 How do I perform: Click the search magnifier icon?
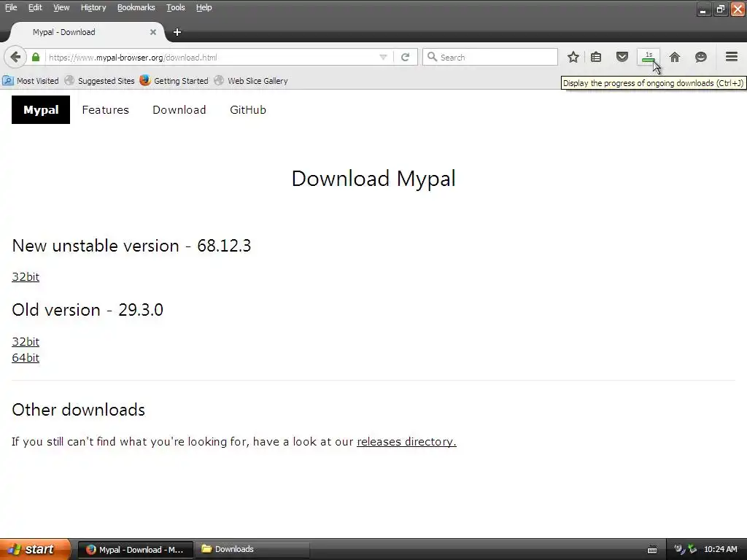point(432,57)
